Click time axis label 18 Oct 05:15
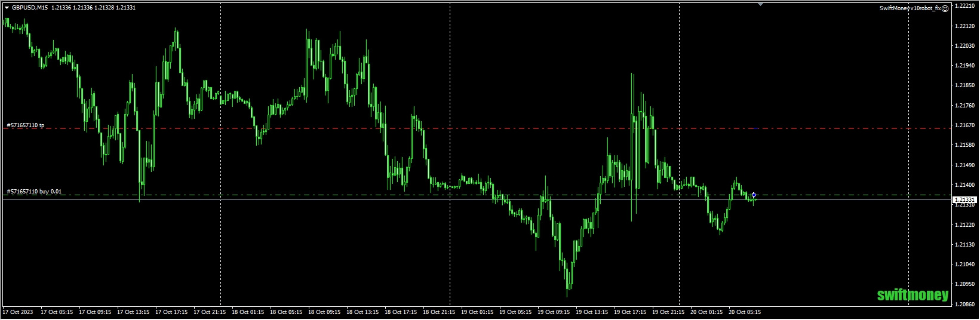This screenshot has width=980, height=320. point(287,312)
